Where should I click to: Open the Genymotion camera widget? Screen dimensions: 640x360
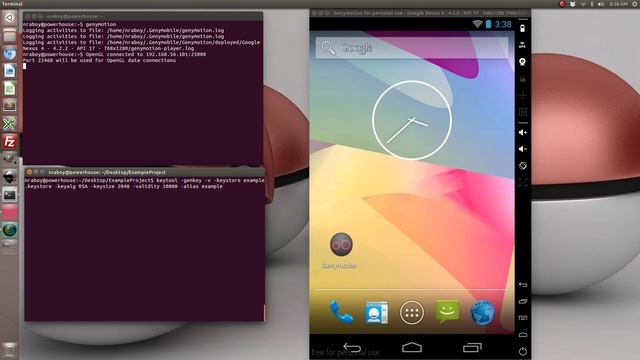pyautogui.click(x=522, y=62)
